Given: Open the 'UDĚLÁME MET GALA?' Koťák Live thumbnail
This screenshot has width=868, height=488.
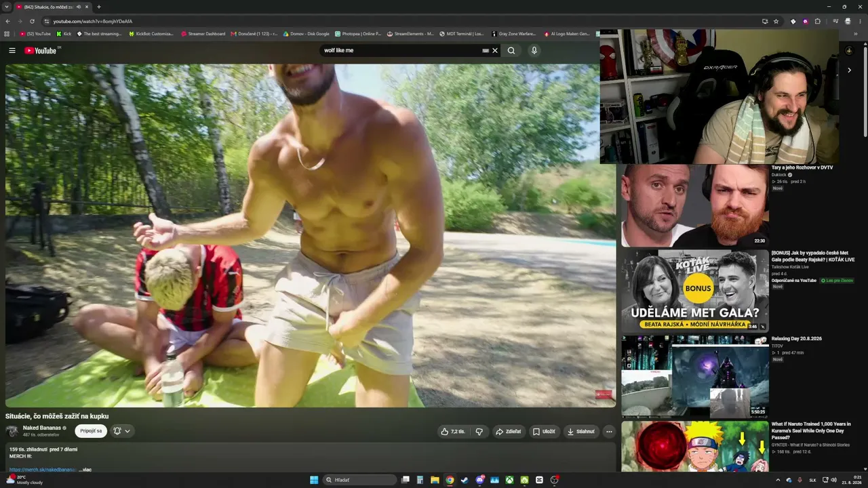Looking at the screenshot, I should [695, 291].
